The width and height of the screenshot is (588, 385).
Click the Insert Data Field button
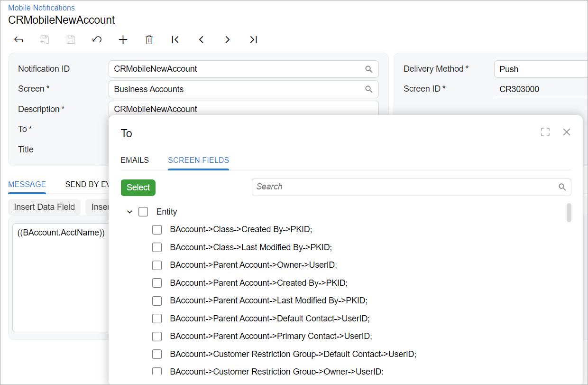[45, 207]
